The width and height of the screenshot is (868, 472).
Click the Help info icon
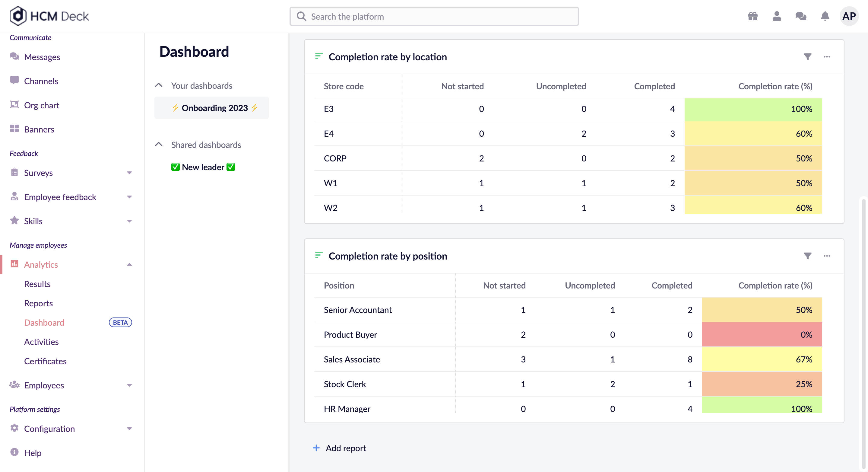point(14,452)
